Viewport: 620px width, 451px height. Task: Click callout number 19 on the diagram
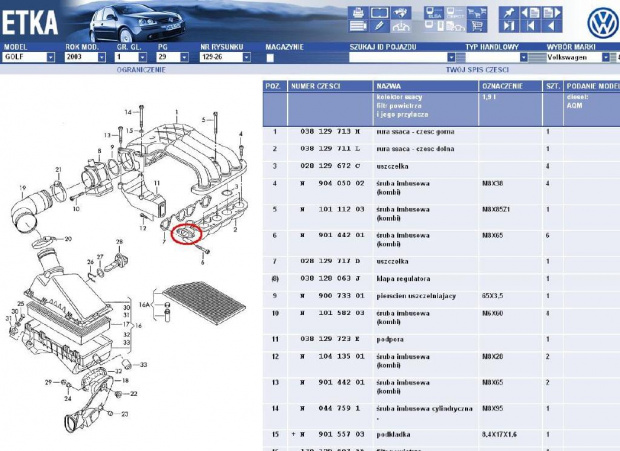click(22, 188)
